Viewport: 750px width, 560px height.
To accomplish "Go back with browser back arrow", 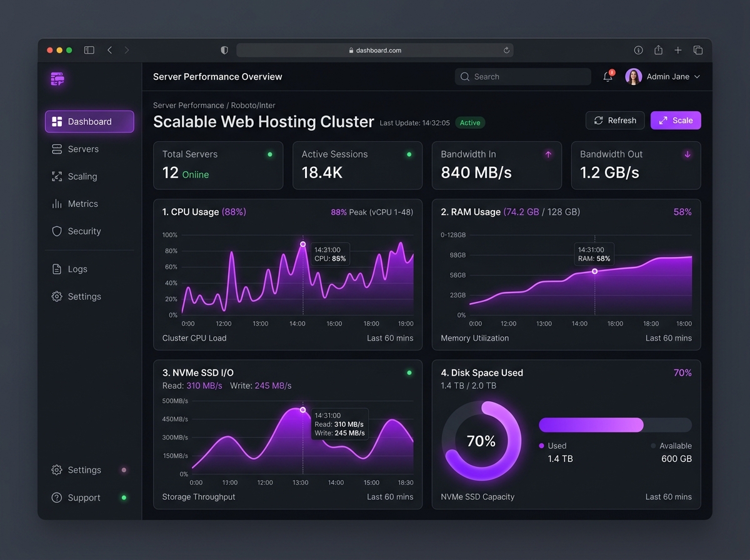I will tap(110, 50).
